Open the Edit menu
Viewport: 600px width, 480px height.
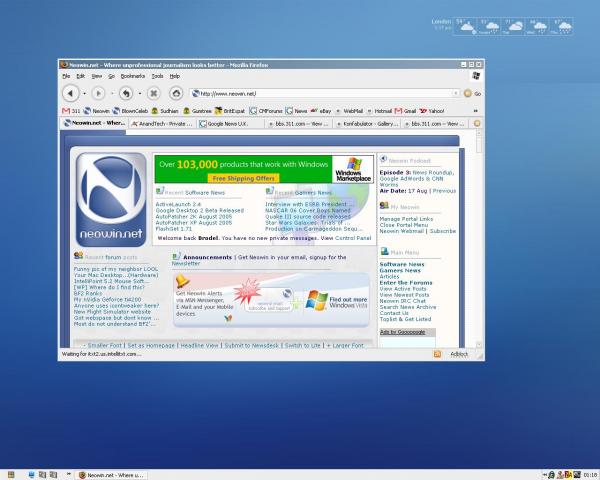pyautogui.click(x=80, y=76)
